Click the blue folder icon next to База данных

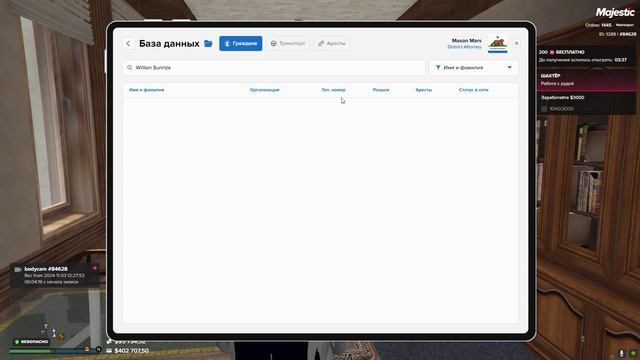(x=208, y=43)
